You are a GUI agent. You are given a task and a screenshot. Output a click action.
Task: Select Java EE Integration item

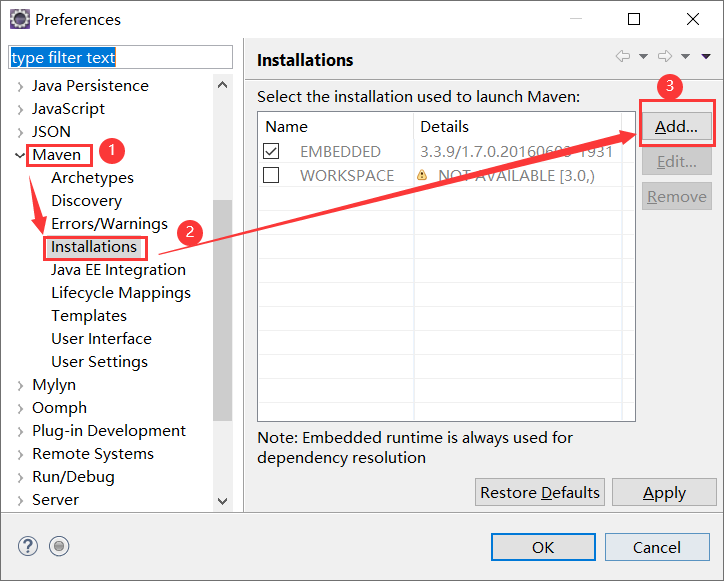(118, 270)
